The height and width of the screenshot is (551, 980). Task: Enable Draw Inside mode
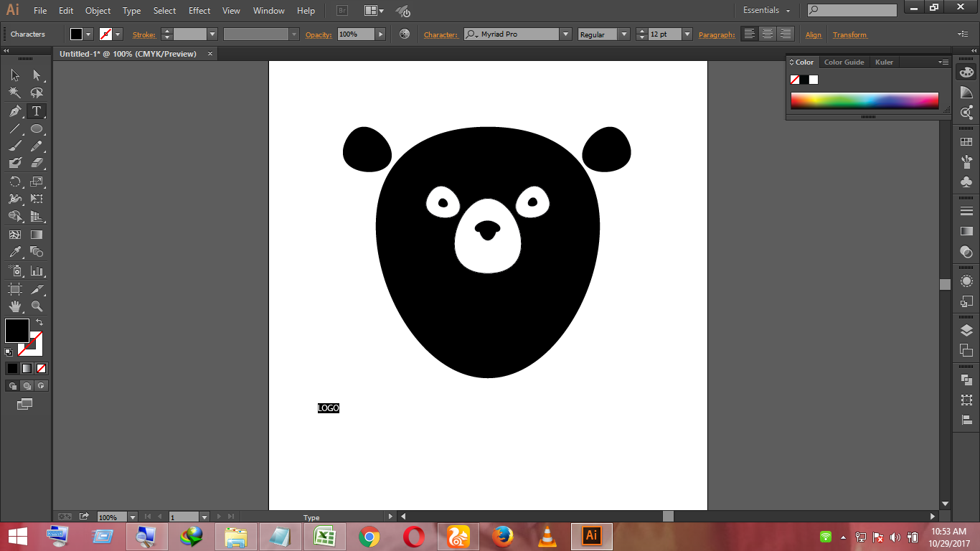(42, 386)
